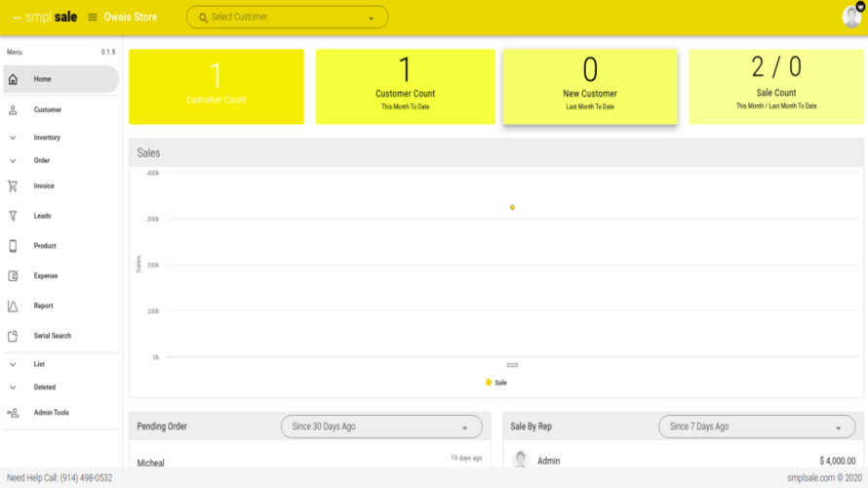Click the Sale By Rep heading

coord(531,427)
